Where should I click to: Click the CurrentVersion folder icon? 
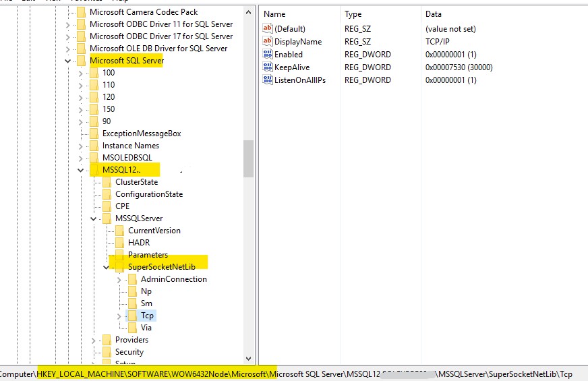(x=119, y=230)
